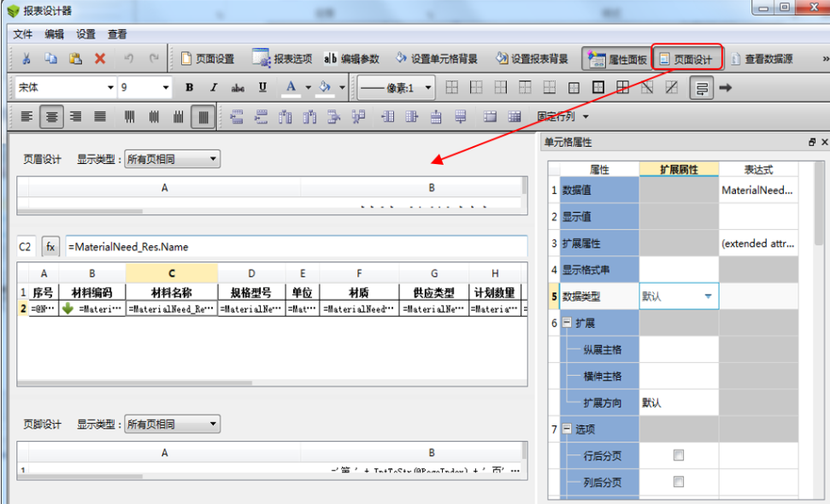Click the font color A swatch
This screenshot has width=830, height=504.
tap(291, 88)
